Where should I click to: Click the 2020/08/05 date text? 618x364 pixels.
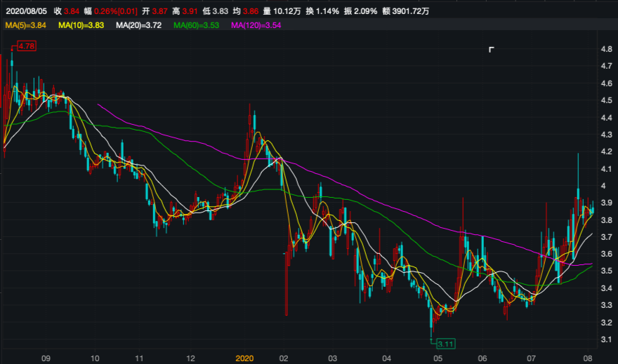27,11
